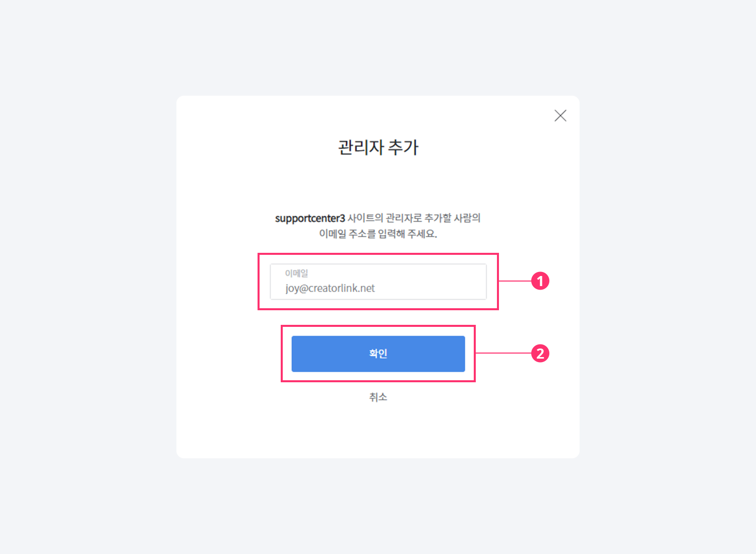Focus the 이메일 input field
The height and width of the screenshot is (554, 756).
pyautogui.click(x=378, y=282)
